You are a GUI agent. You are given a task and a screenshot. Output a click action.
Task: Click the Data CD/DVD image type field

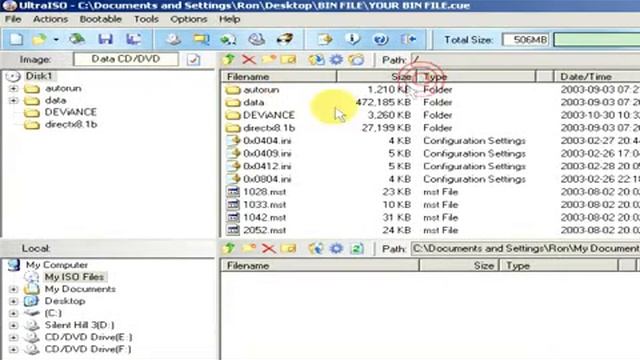pyautogui.click(x=126, y=59)
